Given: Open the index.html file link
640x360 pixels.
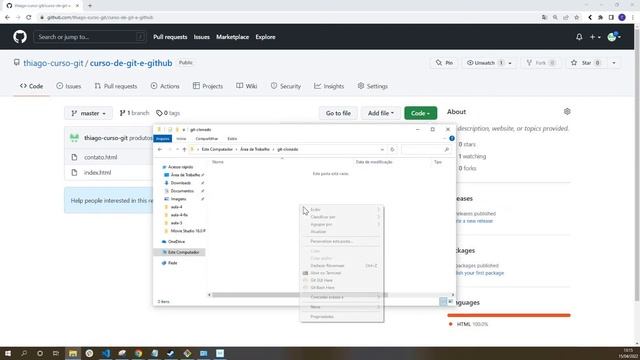Looking at the screenshot, I should tap(98, 173).
